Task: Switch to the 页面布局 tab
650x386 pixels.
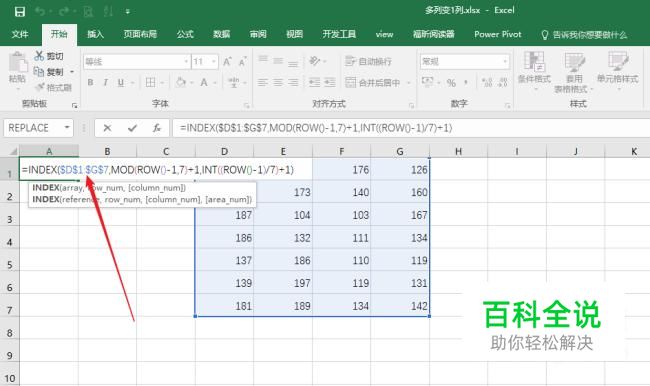Action: [140, 34]
